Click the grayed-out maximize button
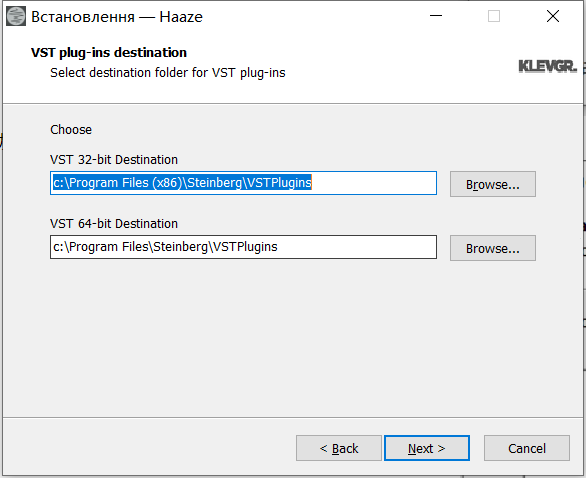Image resolution: width=586 pixels, height=478 pixels. [494, 16]
